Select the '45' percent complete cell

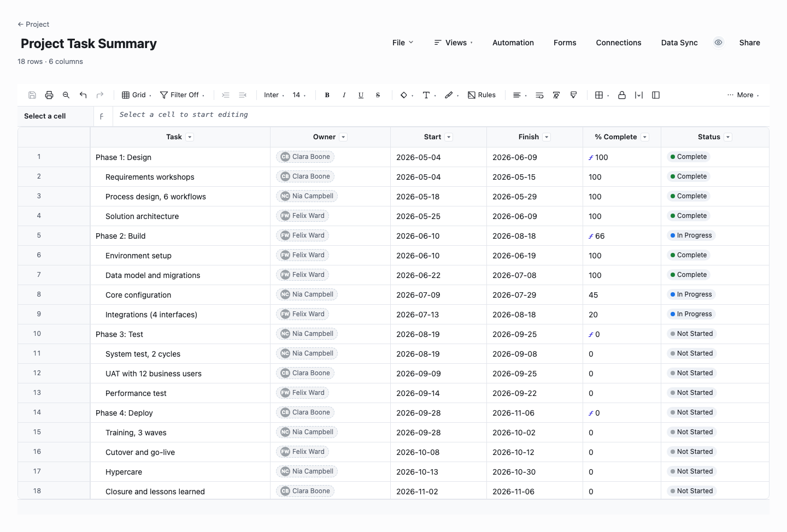(x=622, y=295)
